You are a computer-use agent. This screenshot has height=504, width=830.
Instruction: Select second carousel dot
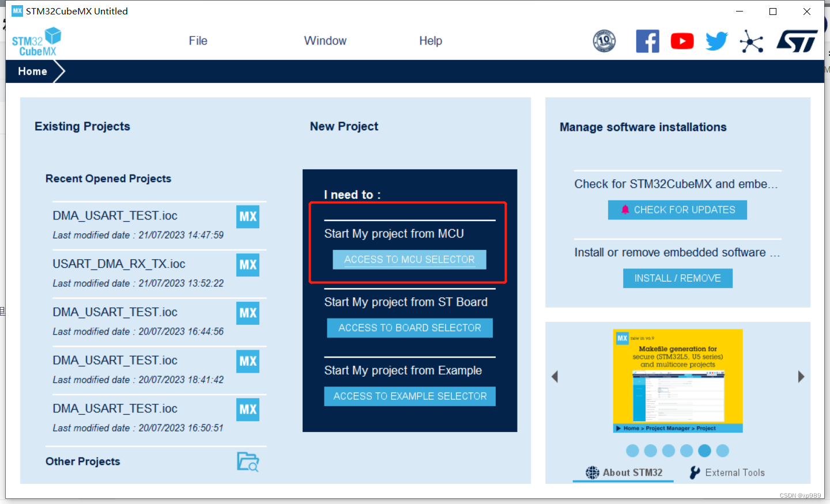(651, 450)
